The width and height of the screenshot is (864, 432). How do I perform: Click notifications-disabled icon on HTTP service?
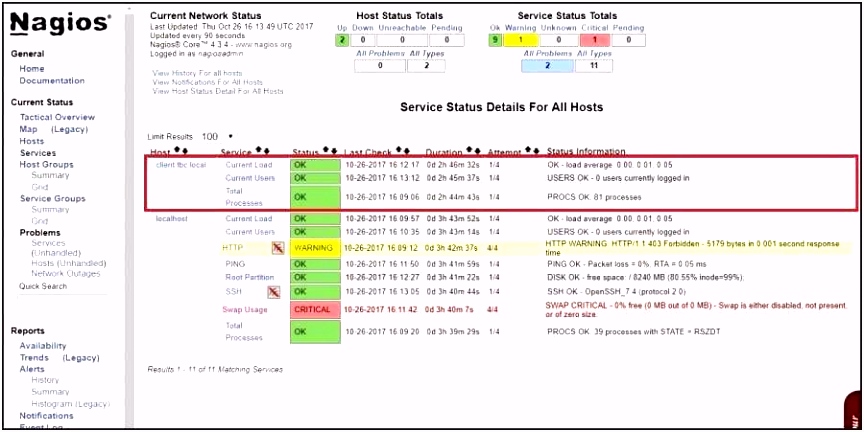pyautogui.click(x=278, y=249)
